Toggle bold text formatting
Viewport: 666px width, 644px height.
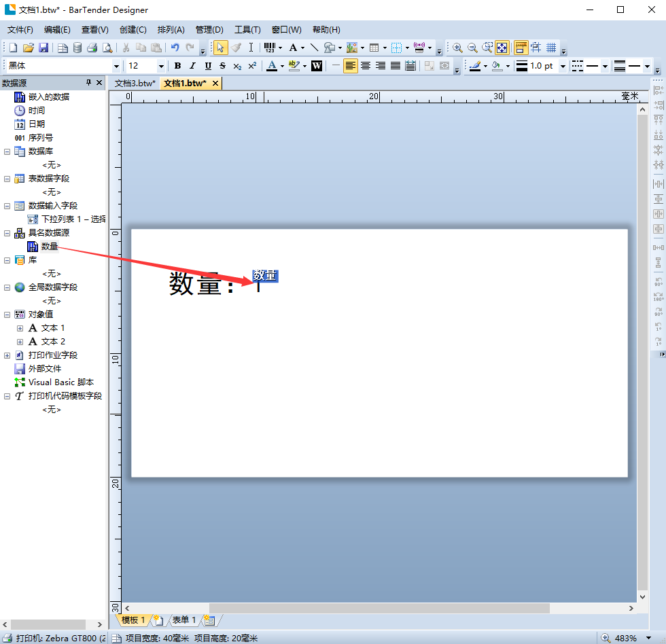point(177,66)
